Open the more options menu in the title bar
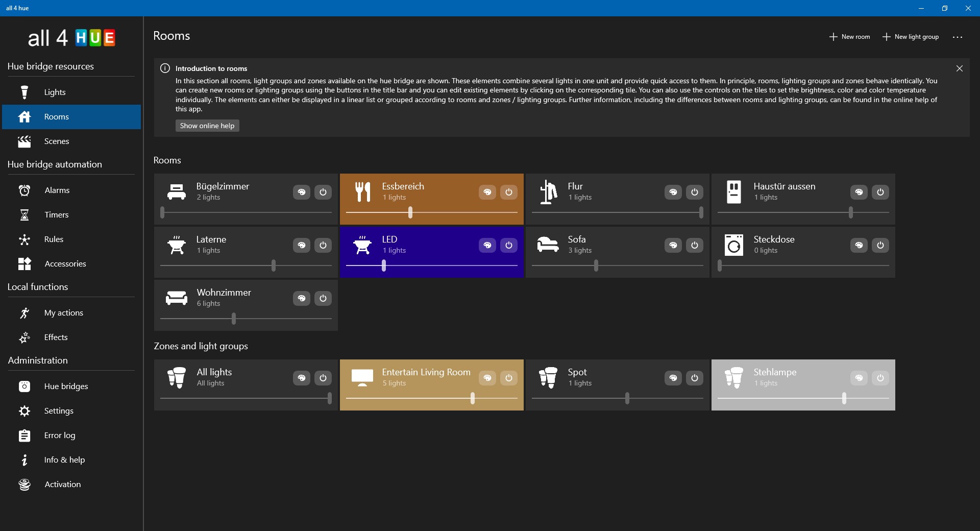Image resolution: width=980 pixels, height=531 pixels. (958, 37)
